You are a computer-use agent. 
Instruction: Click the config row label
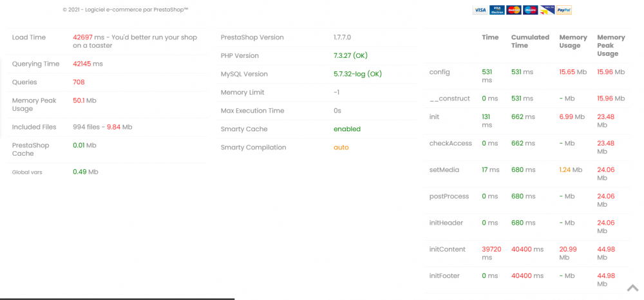[x=439, y=72]
